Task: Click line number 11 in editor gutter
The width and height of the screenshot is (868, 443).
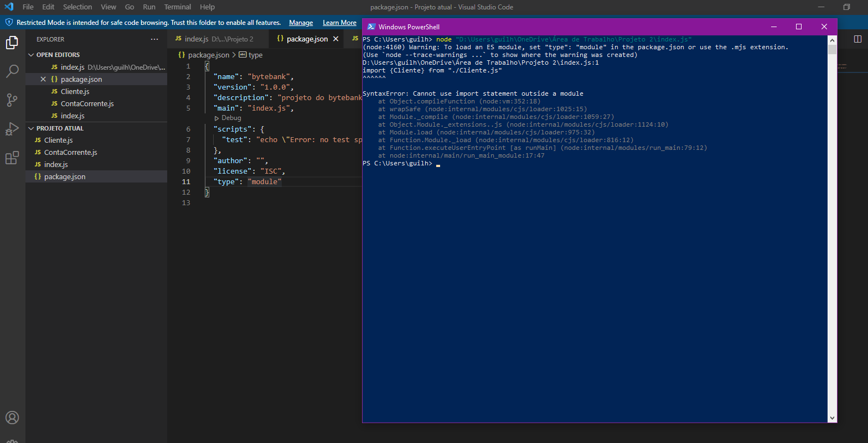Action: [x=186, y=181]
